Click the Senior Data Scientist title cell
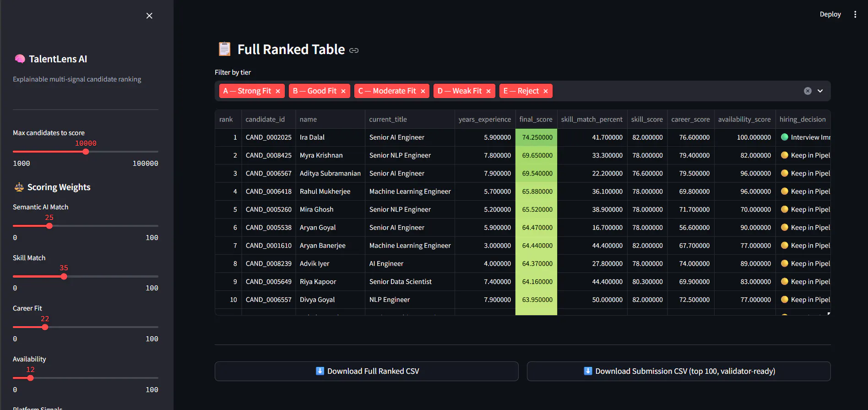 [x=410, y=282]
